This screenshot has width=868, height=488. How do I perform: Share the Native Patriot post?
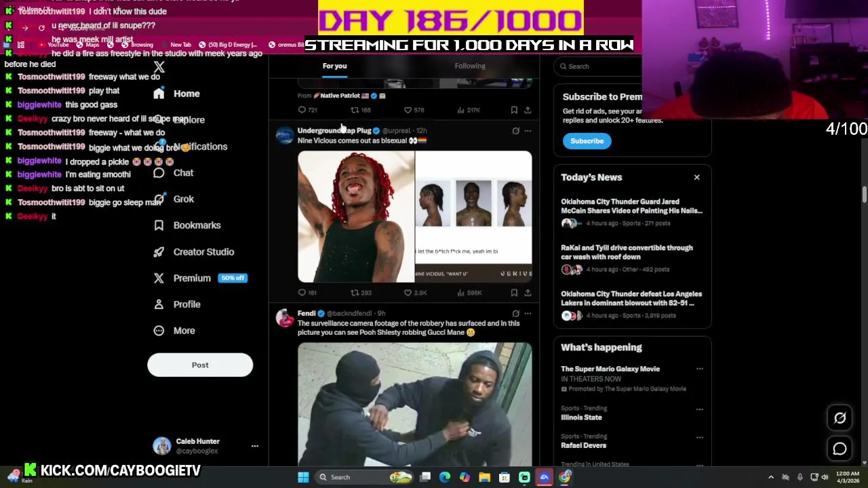(528, 110)
